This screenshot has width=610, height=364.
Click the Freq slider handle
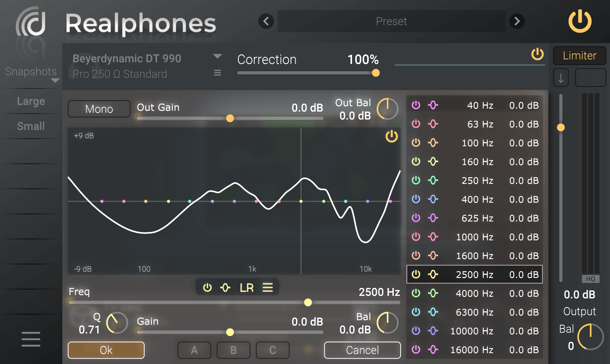click(x=308, y=302)
